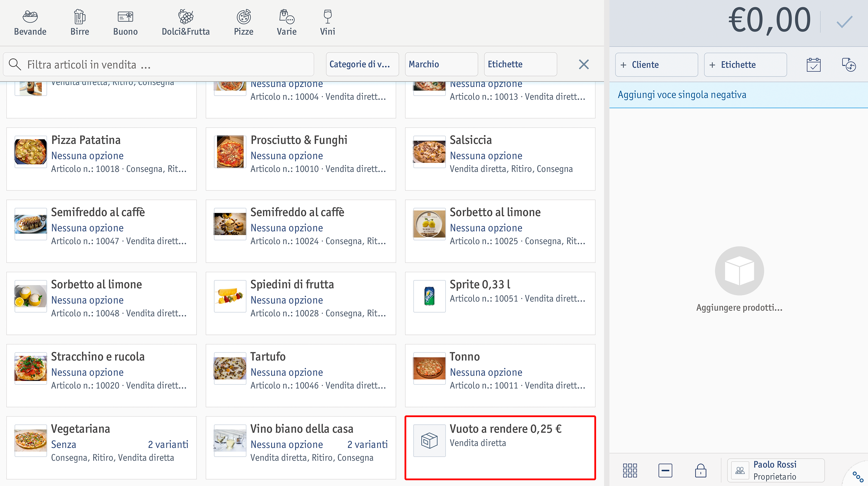This screenshot has height=486, width=868.
Task: Click the €0,00 total amount
Action: [770, 20]
